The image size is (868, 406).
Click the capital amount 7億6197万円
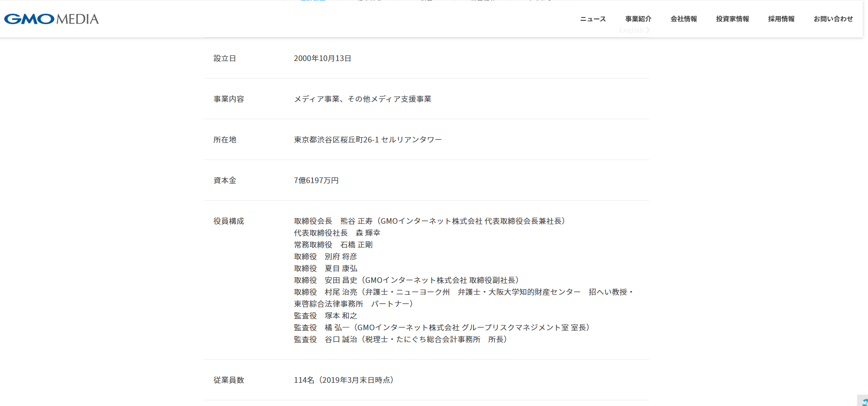316,180
